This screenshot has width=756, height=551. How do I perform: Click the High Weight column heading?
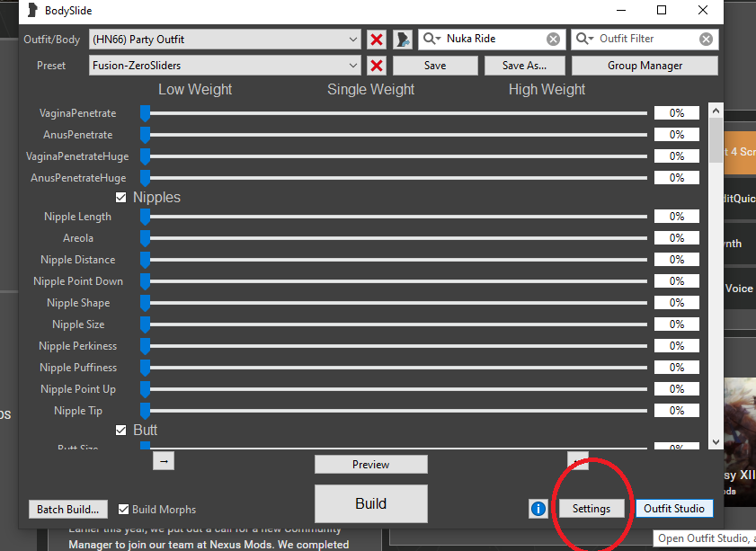tap(547, 90)
